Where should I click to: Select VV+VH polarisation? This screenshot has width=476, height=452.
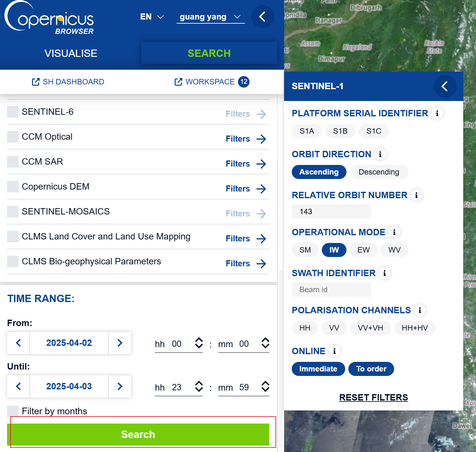pos(370,328)
